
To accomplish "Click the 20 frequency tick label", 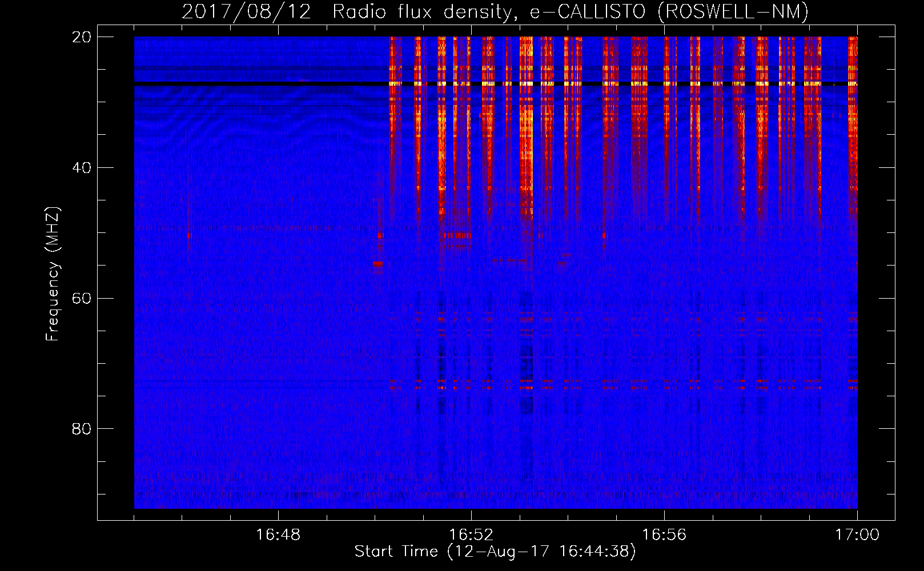I will pos(82,37).
